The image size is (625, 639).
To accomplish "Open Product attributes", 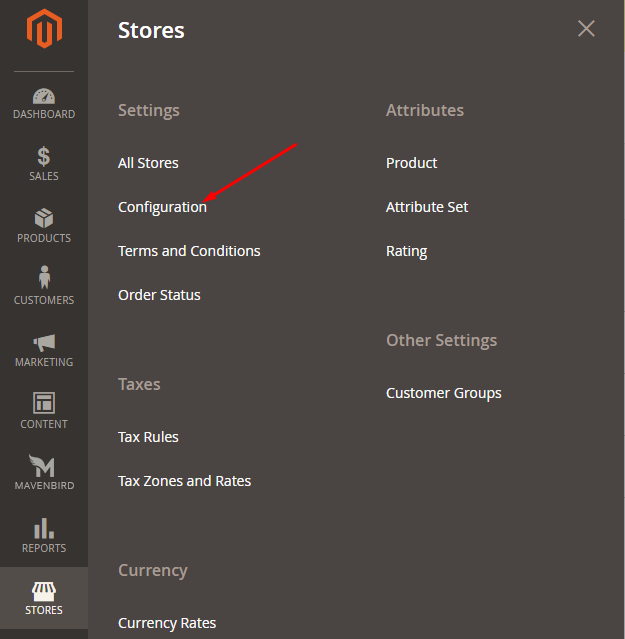I will pyautogui.click(x=412, y=163).
